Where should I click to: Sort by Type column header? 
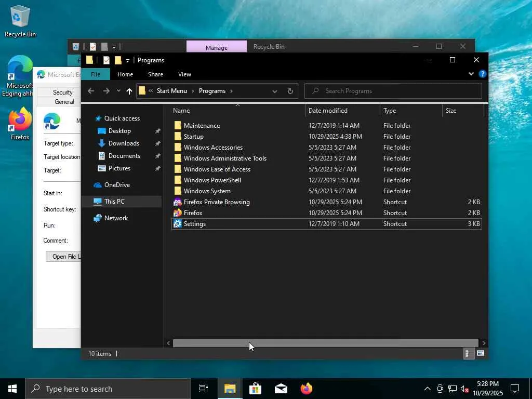(x=411, y=111)
